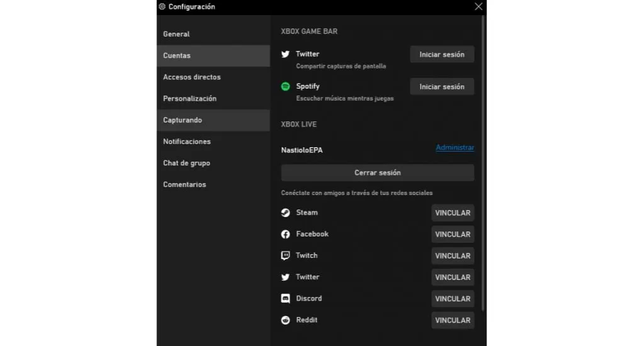Screen dimensions: 644x346
Task: Click the Spotify label text
Action: point(308,86)
